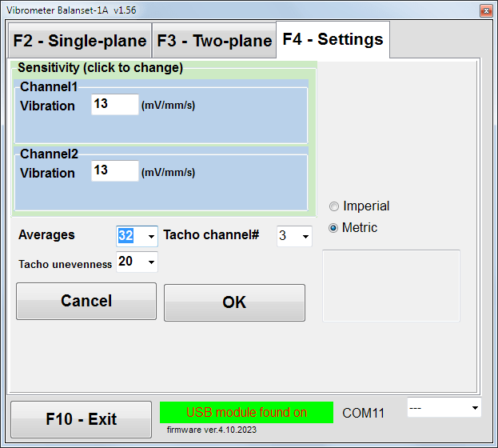Open the F3 - Two-plane tab
This screenshot has height=448, width=498.
(214, 40)
